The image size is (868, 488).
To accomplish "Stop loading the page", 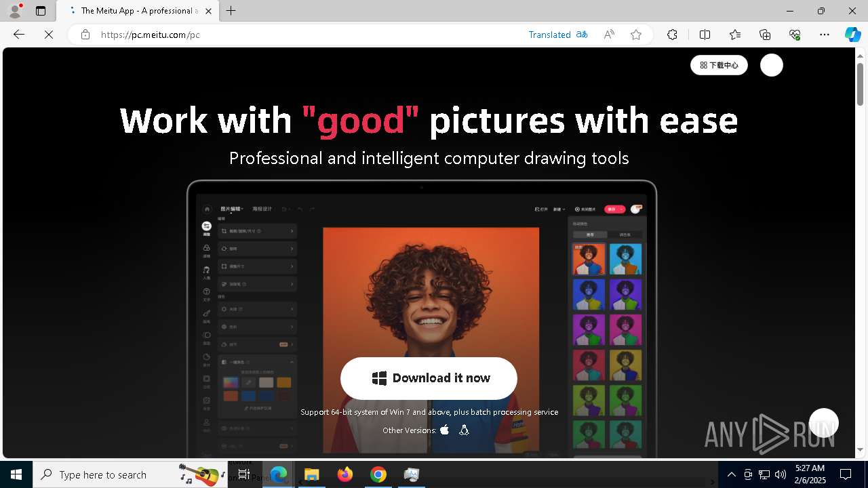I will (49, 35).
